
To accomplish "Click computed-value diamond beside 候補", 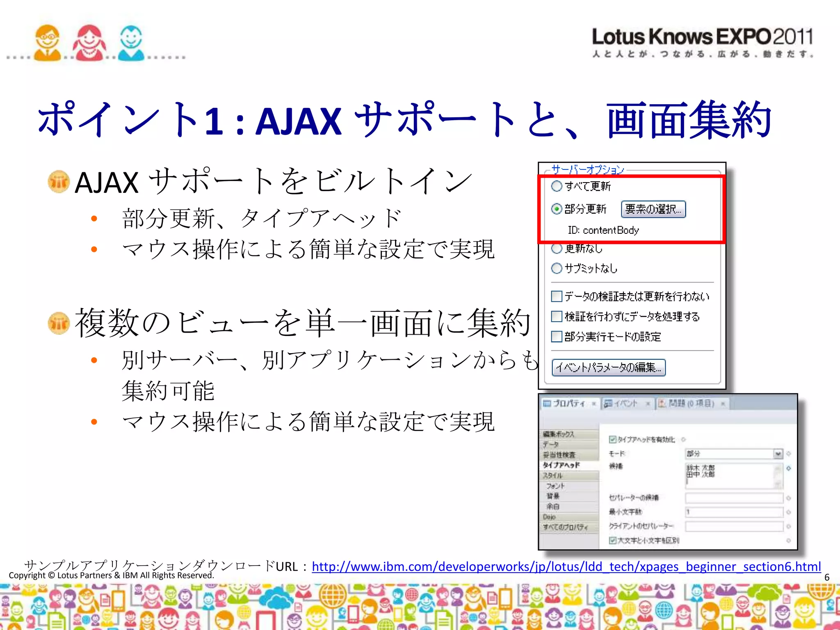I will (789, 468).
